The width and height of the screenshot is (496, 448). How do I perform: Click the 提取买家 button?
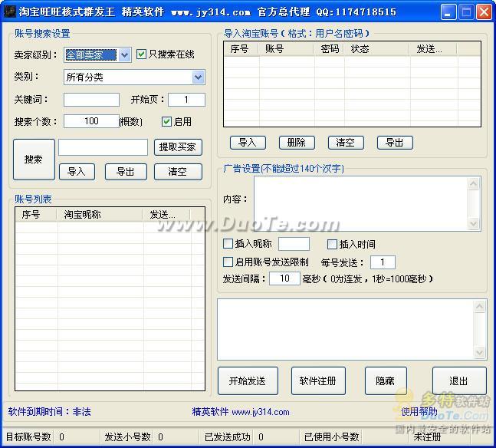(178, 147)
